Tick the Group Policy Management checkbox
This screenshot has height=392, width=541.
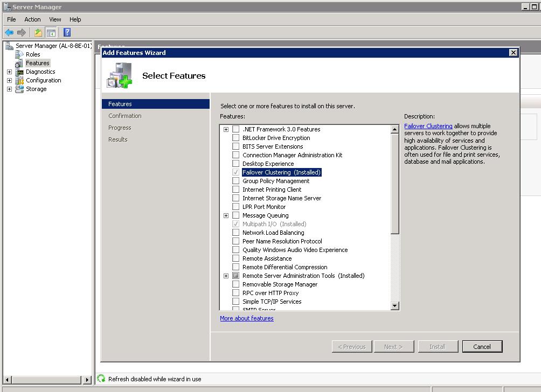coord(235,181)
